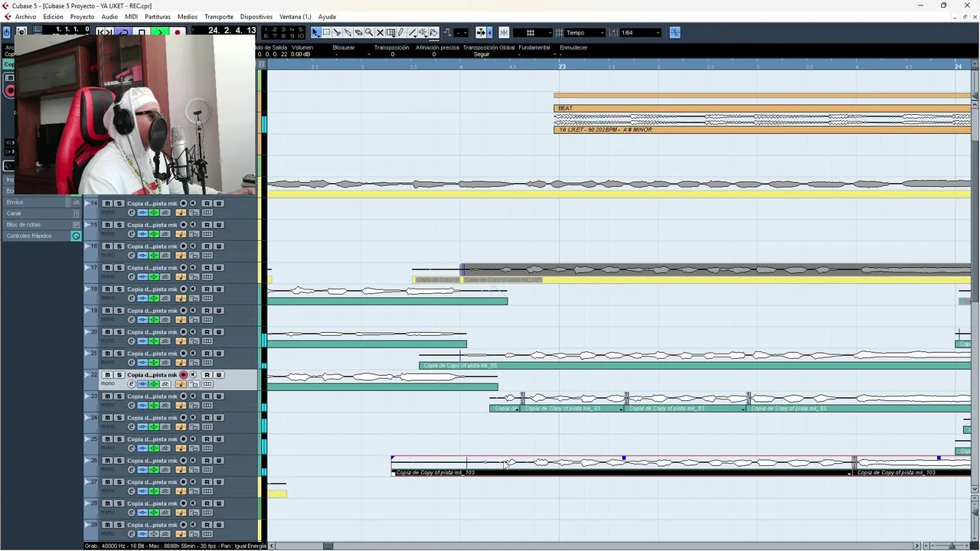Toggle musical timebase note icon on track 15
Screen dimensions: 980x551
pyautogui.click(x=181, y=234)
